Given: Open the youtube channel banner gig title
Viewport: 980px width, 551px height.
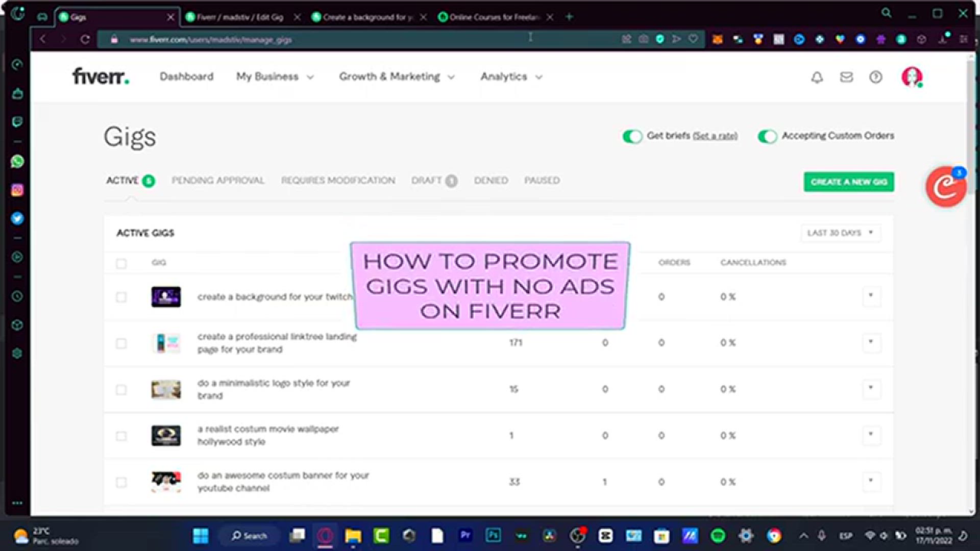Looking at the screenshot, I should click(283, 482).
